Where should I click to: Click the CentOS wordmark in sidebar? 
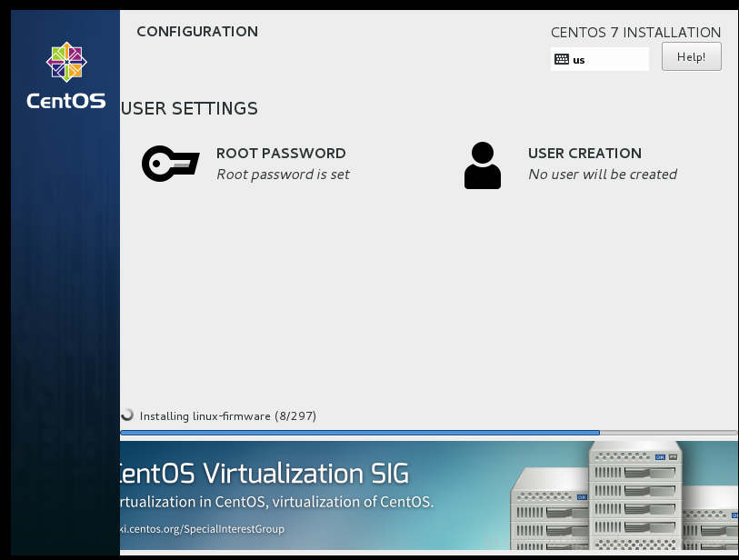tap(66, 101)
